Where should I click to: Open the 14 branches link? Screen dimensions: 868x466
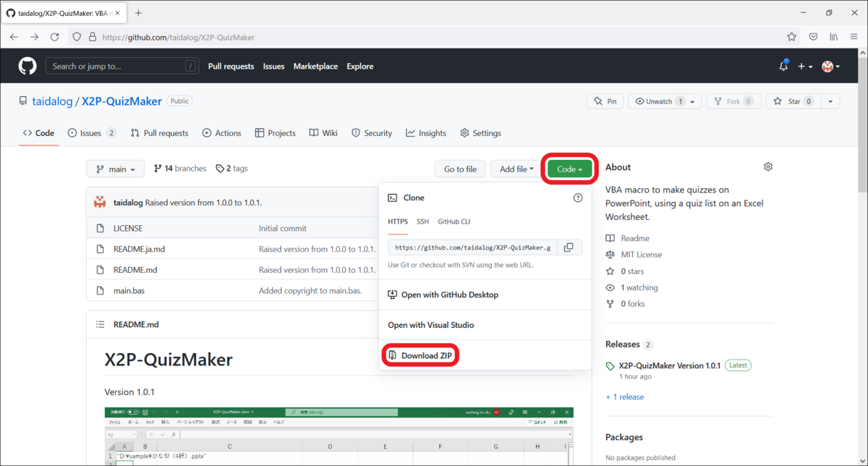tap(180, 169)
